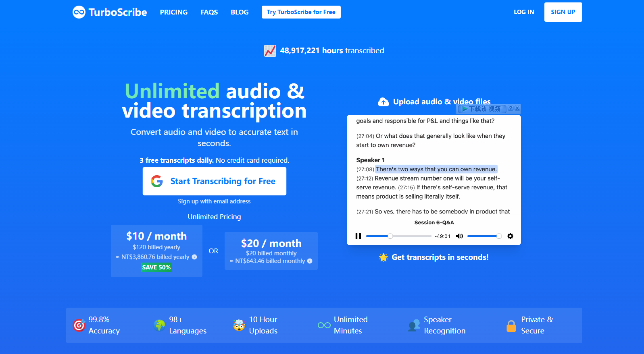Click the (27:15) timestamp in transcript
The image size is (644, 354).
coord(406,188)
